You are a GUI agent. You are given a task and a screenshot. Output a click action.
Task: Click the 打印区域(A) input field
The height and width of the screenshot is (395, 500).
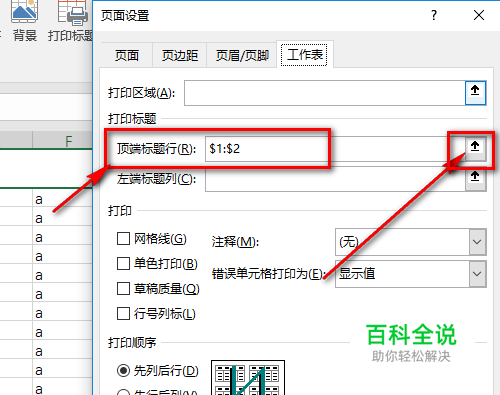pos(325,93)
